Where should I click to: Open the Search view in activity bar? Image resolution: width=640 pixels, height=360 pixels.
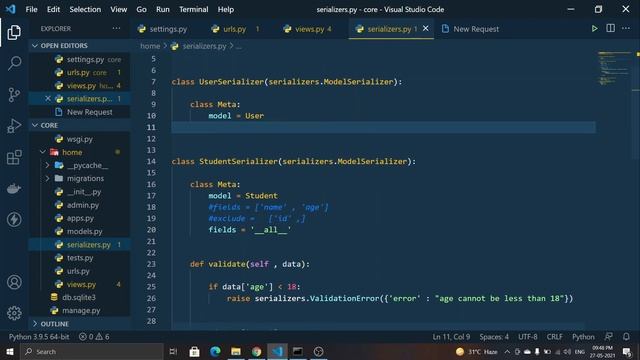coord(14,63)
